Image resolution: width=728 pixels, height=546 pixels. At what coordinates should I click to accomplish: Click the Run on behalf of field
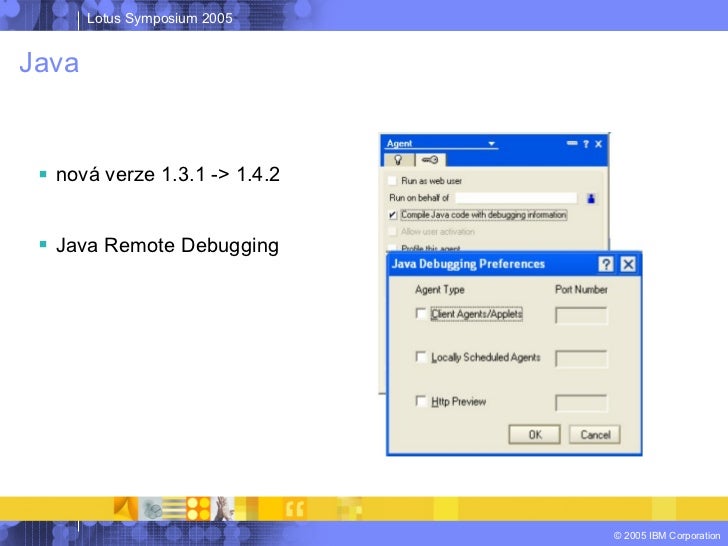[x=516, y=198]
